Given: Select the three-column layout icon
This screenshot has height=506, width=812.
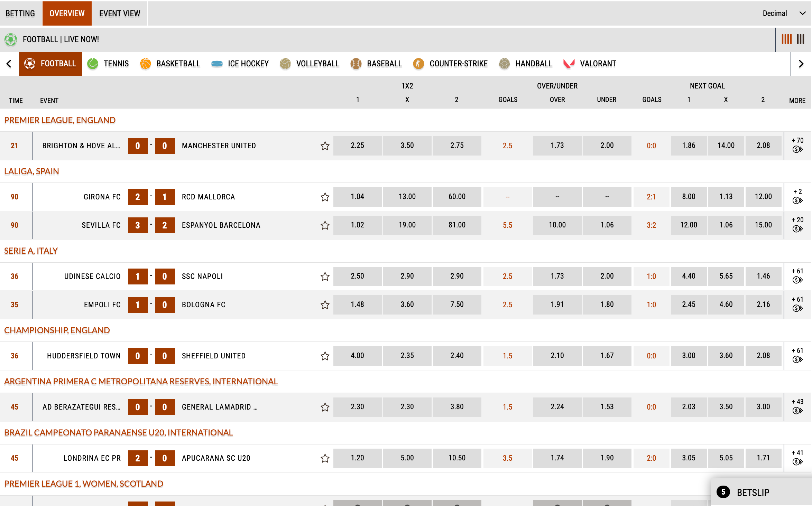Looking at the screenshot, I should 801,39.
